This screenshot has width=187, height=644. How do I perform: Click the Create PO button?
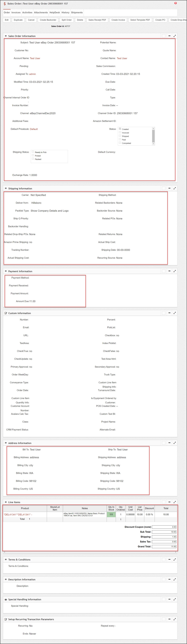pyautogui.click(x=160, y=20)
